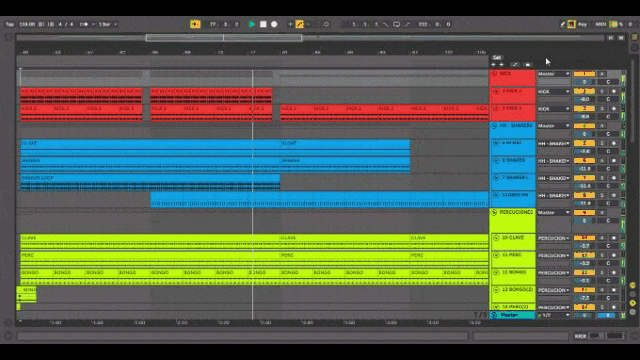The height and width of the screenshot is (360, 640).
Task: Toggle the Metronome icon
Action: point(84,24)
